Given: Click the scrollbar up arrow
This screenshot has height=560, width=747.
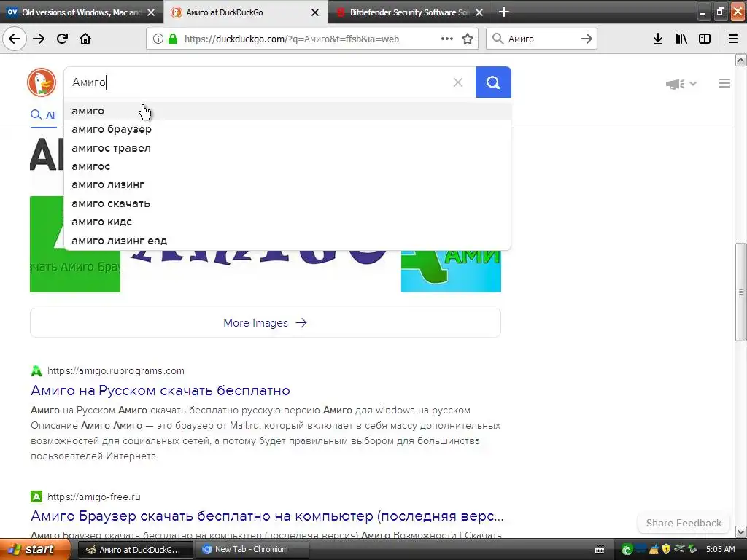Looking at the screenshot, I should (x=740, y=60).
